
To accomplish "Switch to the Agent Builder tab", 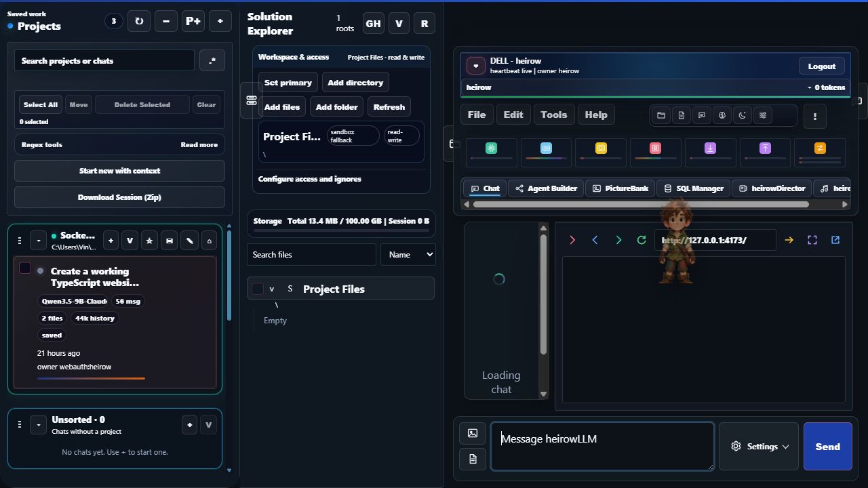I will click(x=546, y=188).
